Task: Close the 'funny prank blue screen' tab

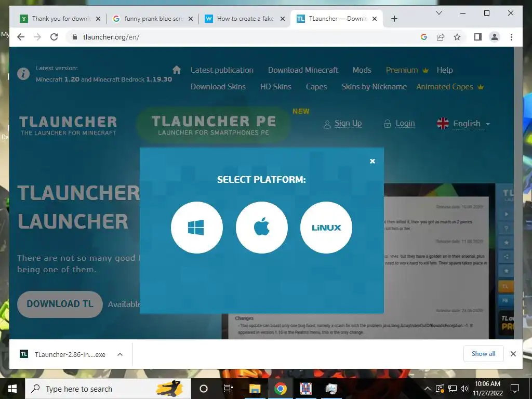Action: point(191,19)
